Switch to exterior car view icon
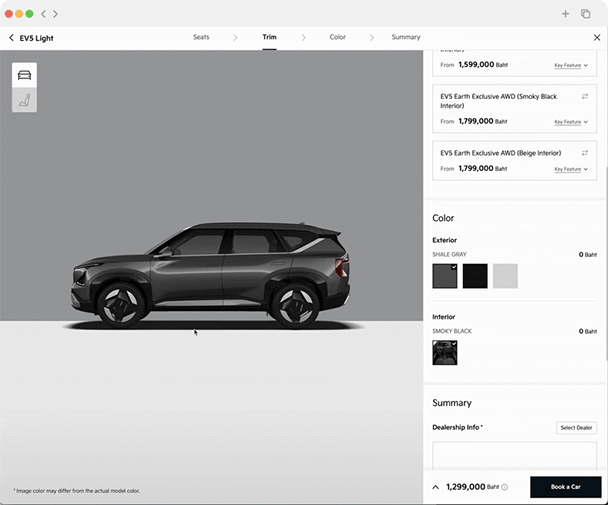608x505 pixels. point(24,75)
